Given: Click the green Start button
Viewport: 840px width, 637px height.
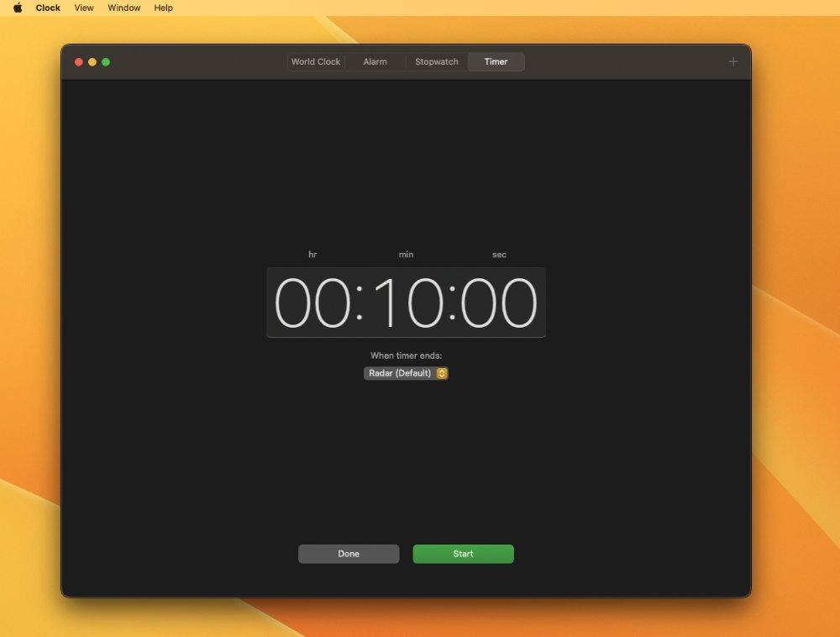Looking at the screenshot, I should pyautogui.click(x=463, y=554).
